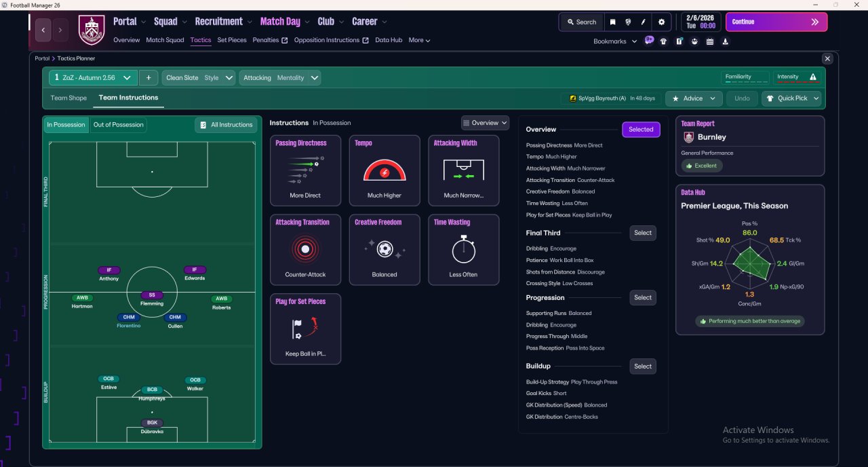Click the globe icon in top toolbar
Image resolution: width=868 pixels, height=467 pixels.
(x=628, y=22)
